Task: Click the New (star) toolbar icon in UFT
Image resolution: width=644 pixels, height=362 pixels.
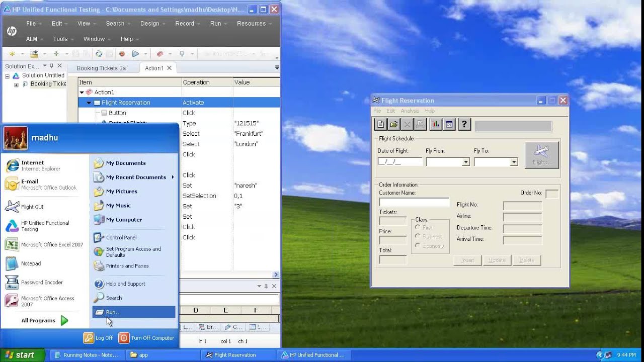Action: coord(12,54)
